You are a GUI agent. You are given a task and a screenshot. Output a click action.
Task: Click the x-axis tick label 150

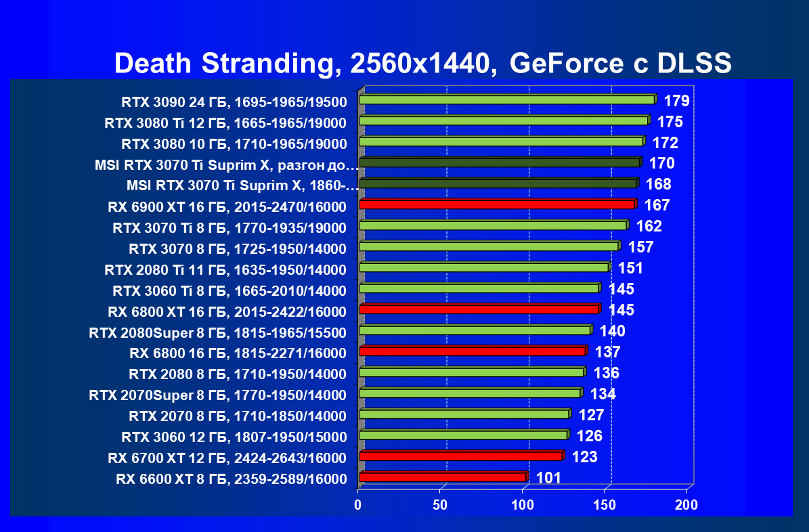click(x=604, y=505)
